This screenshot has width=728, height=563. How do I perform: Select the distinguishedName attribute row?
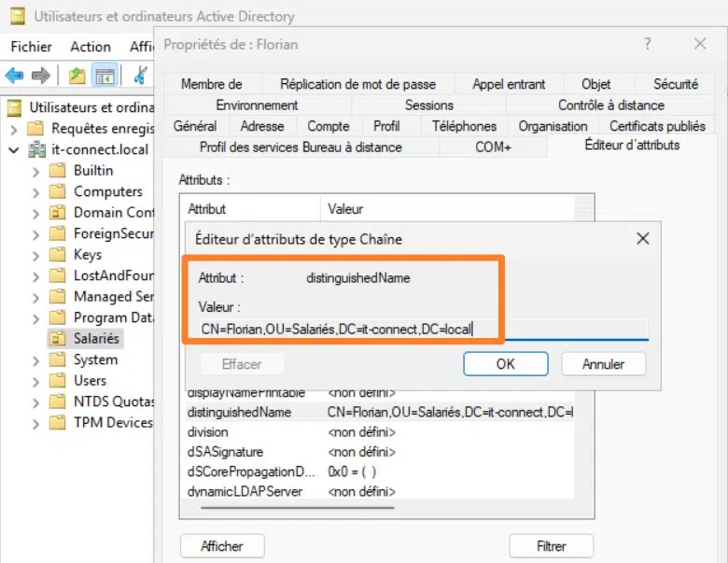tap(380, 412)
